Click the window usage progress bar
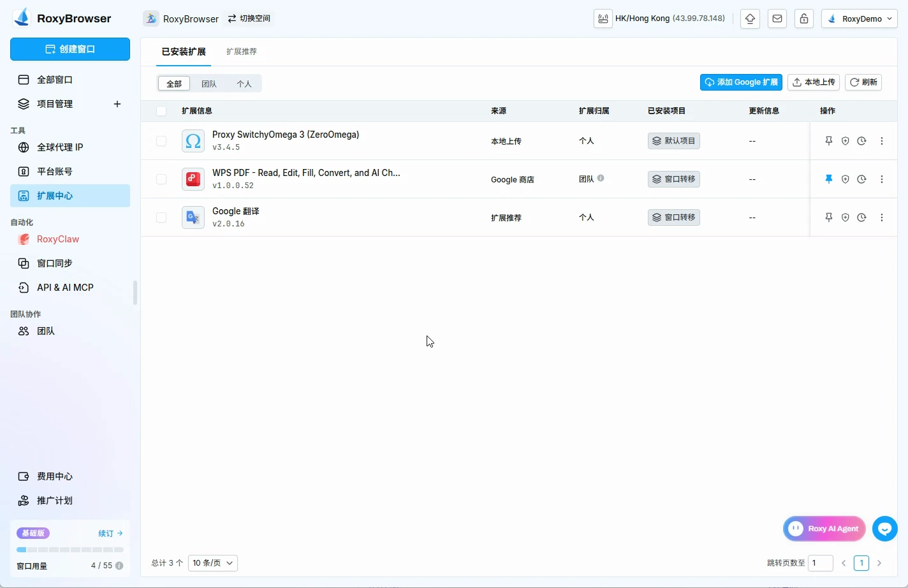This screenshot has height=588, width=908. (x=70, y=550)
